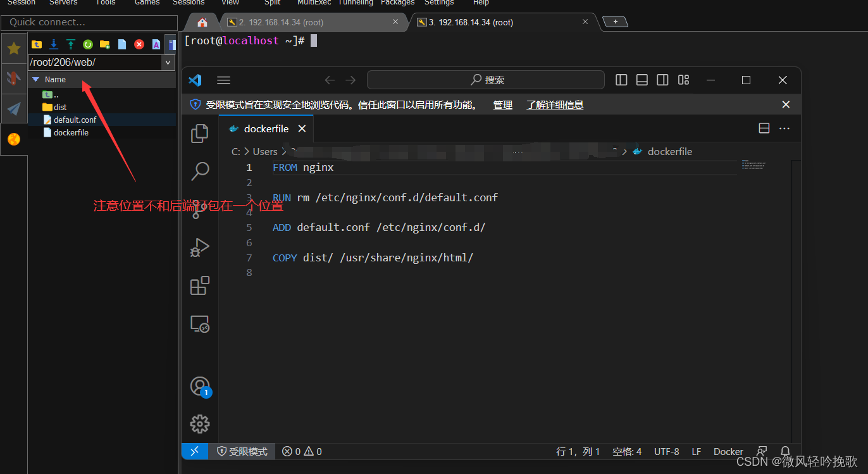The height and width of the screenshot is (474, 868).
Task: Change the UTF-8 encoding selection
Action: (667, 451)
